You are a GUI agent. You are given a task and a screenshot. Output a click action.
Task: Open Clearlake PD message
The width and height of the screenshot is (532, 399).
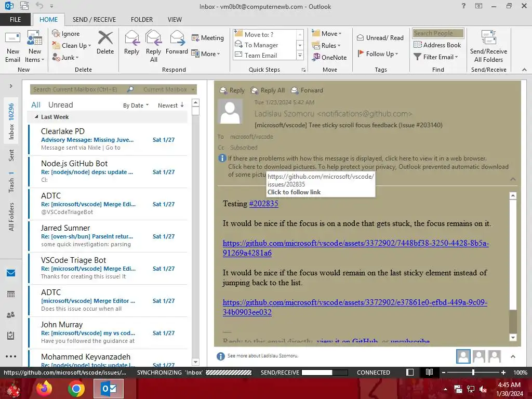point(108,139)
